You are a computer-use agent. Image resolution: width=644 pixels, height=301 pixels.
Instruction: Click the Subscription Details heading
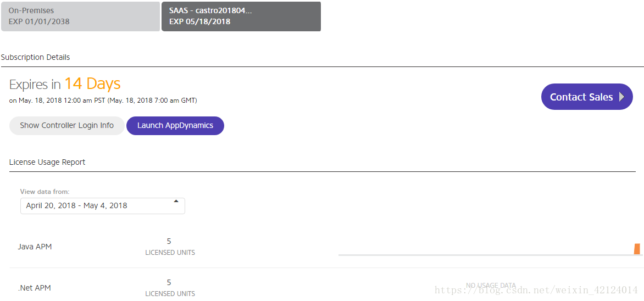point(35,57)
